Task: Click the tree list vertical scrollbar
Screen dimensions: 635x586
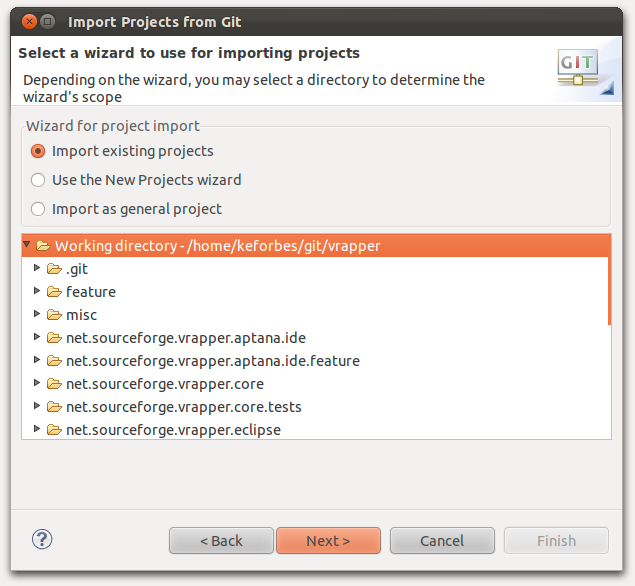Action: 609,279
